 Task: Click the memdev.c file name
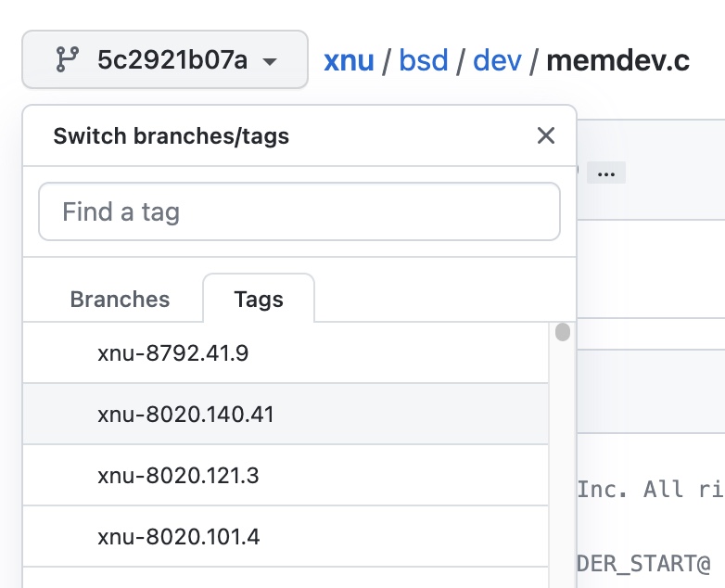[617, 61]
